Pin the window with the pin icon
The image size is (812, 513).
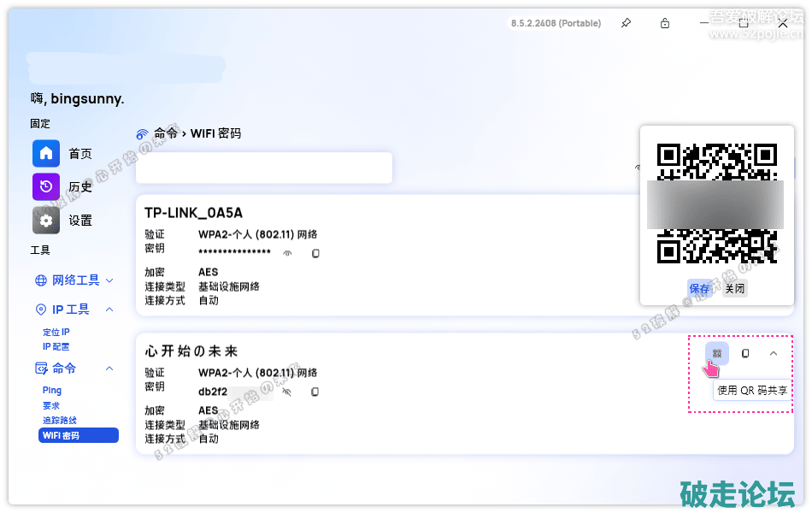626,23
